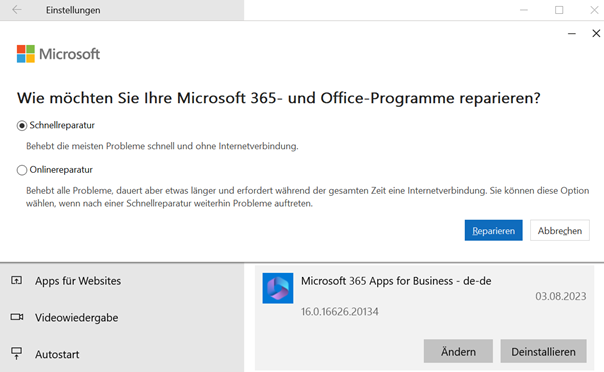
Task: Click the Microsoft four-square logo
Action: coord(26,54)
